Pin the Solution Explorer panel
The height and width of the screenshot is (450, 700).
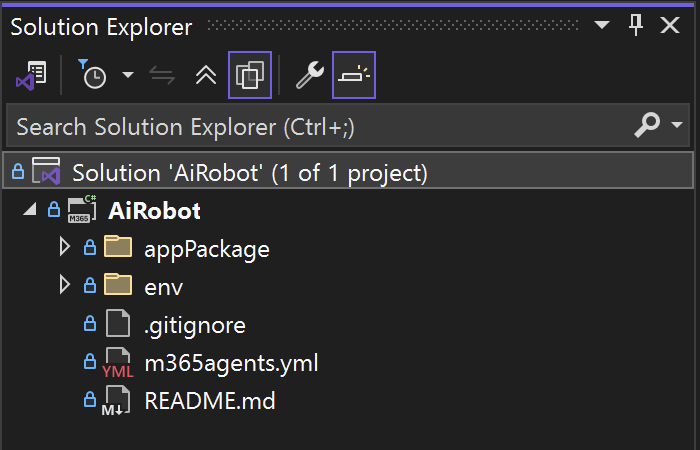(636, 25)
